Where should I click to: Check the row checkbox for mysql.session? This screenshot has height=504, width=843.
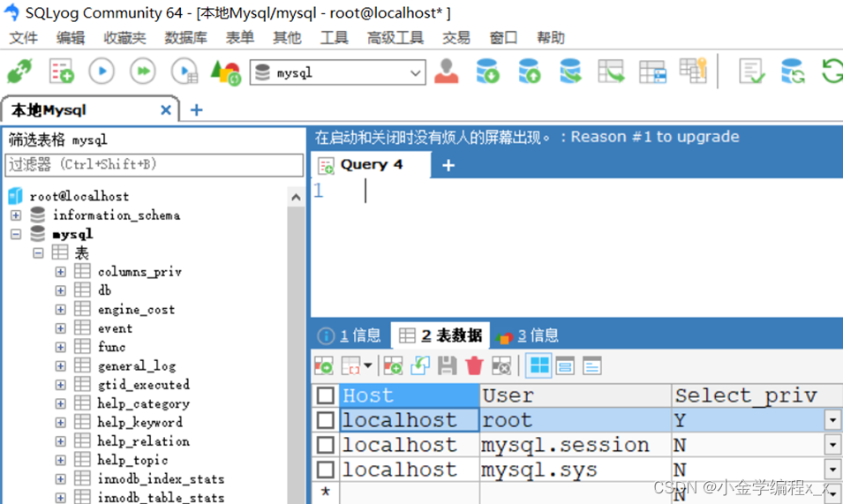325,445
